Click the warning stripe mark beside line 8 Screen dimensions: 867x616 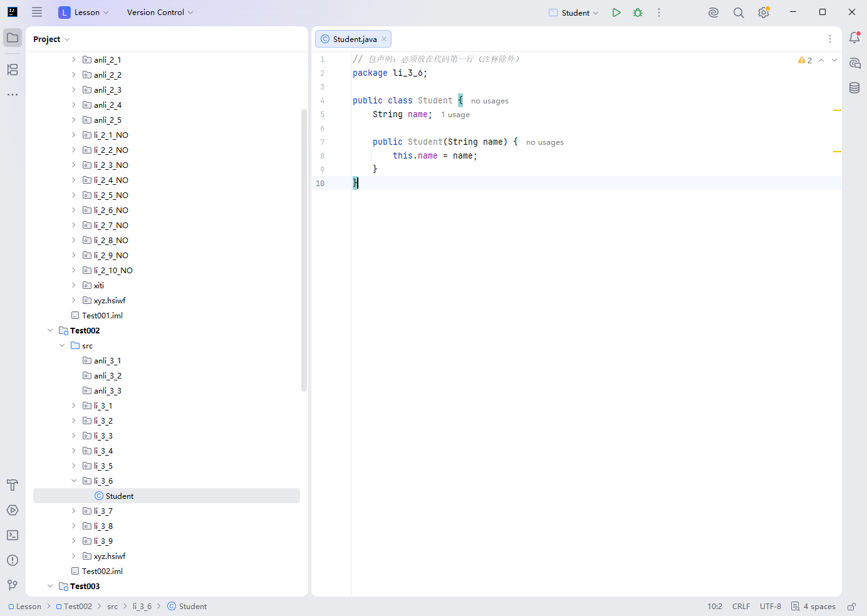[x=837, y=152]
